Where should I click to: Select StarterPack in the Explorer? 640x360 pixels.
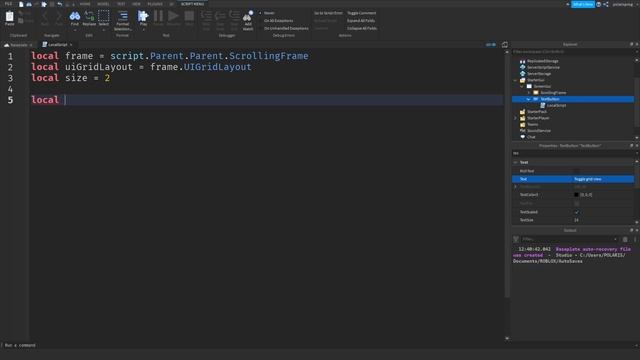click(x=537, y=111)
